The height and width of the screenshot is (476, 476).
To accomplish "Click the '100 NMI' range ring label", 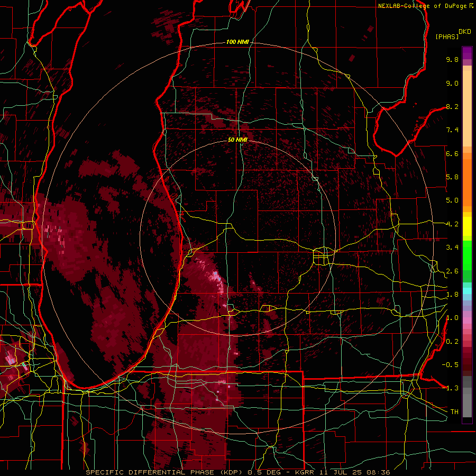I will click(x=237, y=42).
